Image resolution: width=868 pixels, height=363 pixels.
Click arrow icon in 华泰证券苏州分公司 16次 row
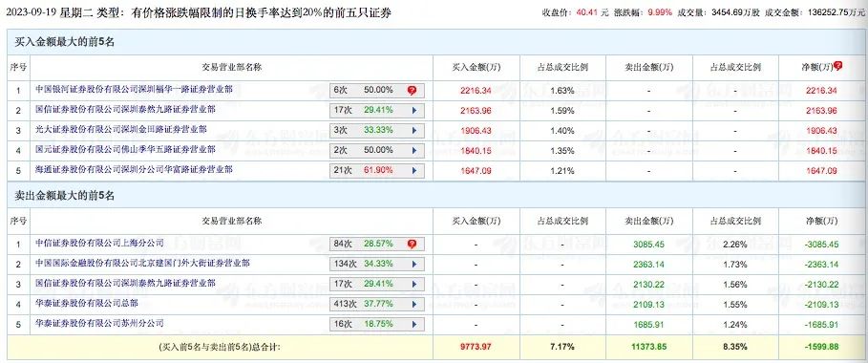click(413, 324)
